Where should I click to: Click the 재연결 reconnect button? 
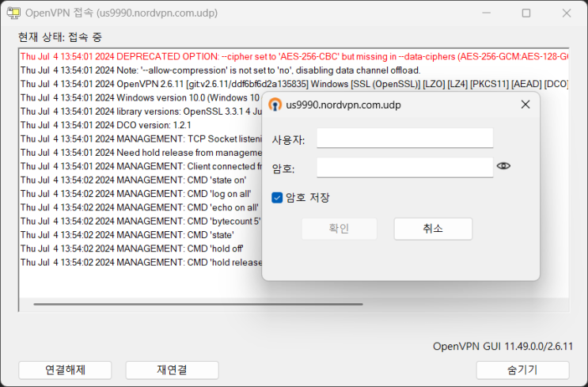click(x=172, y=370)
